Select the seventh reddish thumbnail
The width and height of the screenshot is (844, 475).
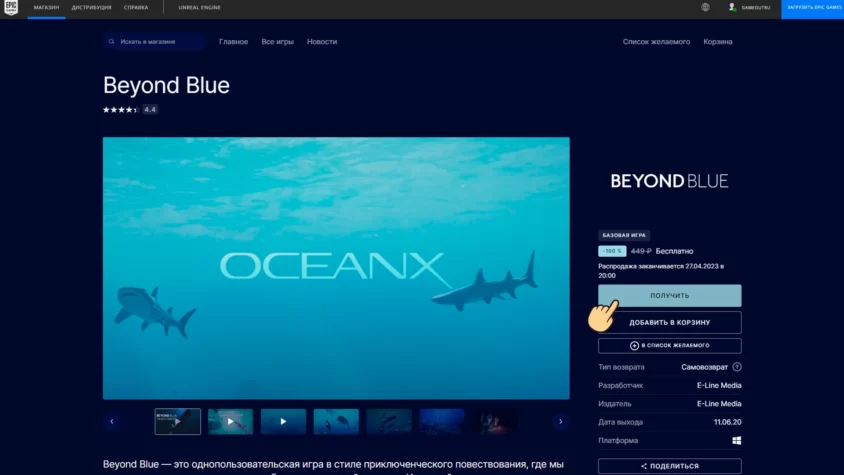coord(494,422)
